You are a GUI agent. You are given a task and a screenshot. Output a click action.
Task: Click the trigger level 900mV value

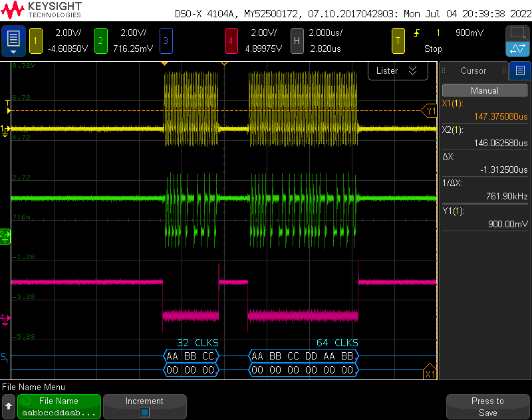(469, 33)
